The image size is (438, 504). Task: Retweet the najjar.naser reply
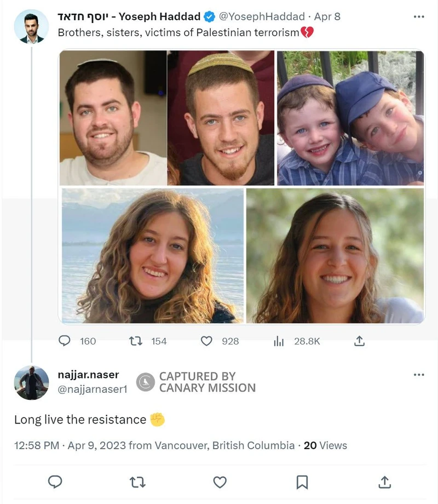point(136,482)
